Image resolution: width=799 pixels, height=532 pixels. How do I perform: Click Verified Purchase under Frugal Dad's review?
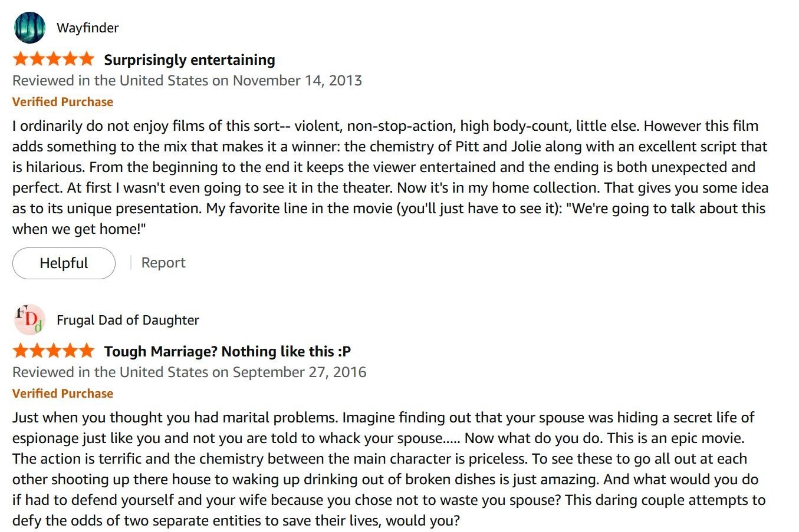coord(63,394)
